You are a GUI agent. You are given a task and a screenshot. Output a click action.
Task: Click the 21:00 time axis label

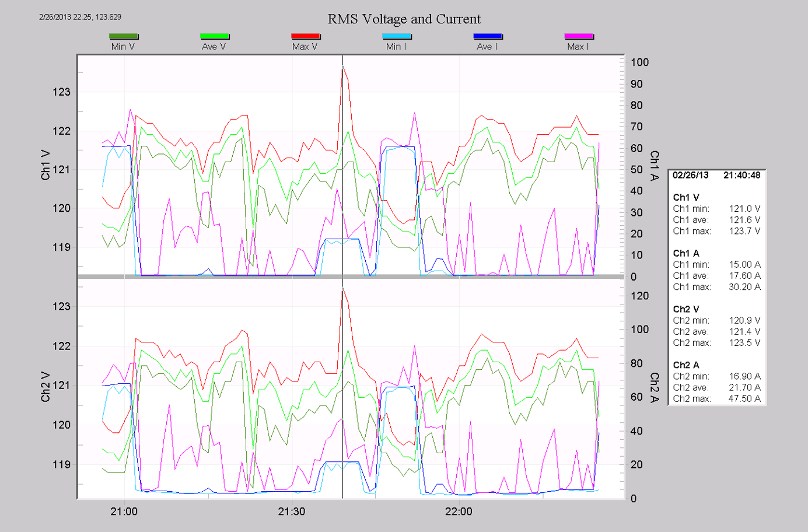[x=124, y=512]
